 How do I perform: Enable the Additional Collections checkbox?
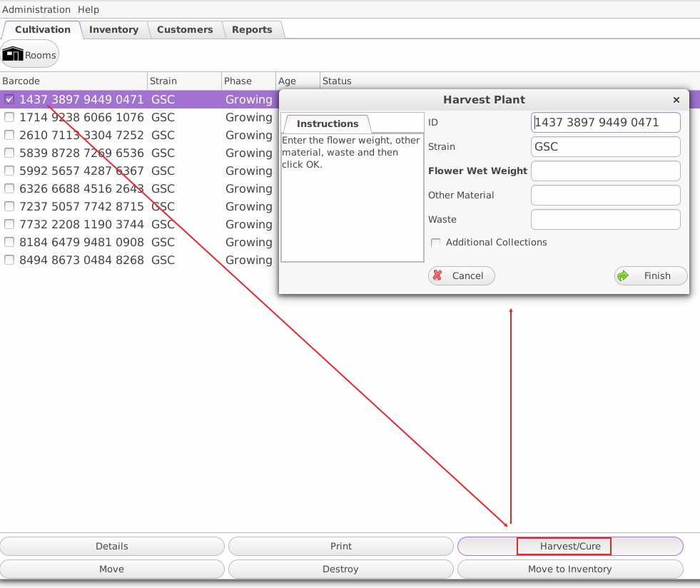[436, 243]
